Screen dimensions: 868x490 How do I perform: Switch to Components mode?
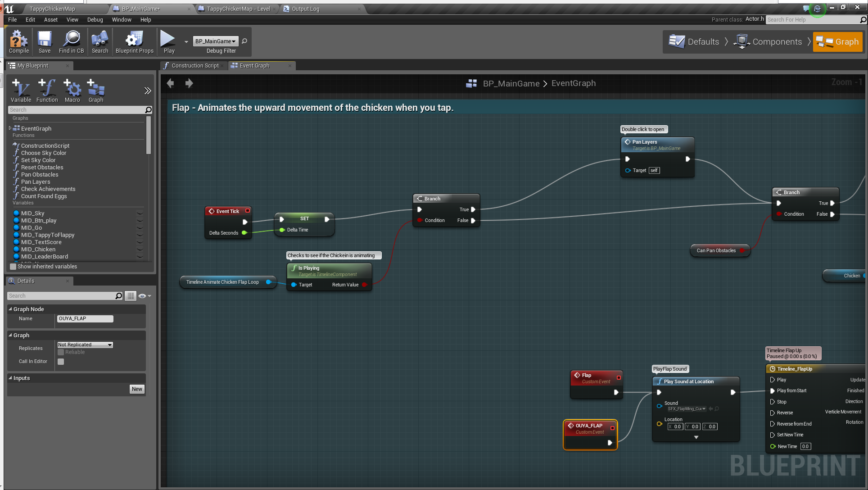coord(769,42)
